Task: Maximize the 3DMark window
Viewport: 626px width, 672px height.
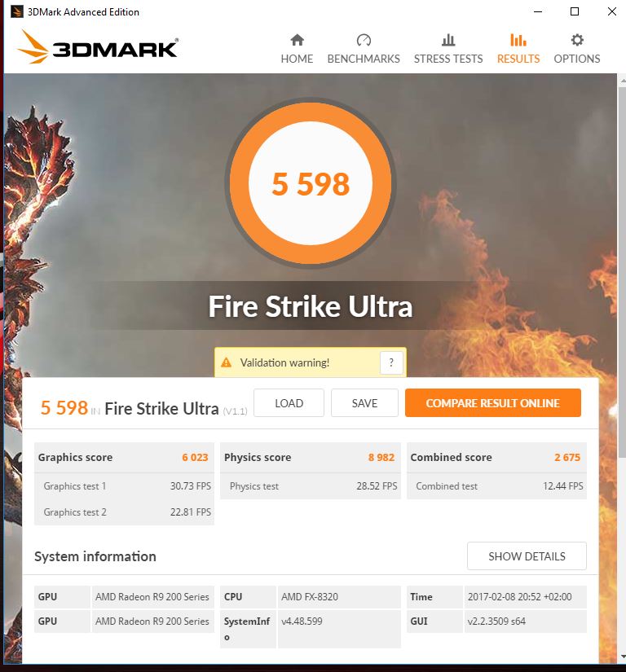Action: tap(575, 11)
